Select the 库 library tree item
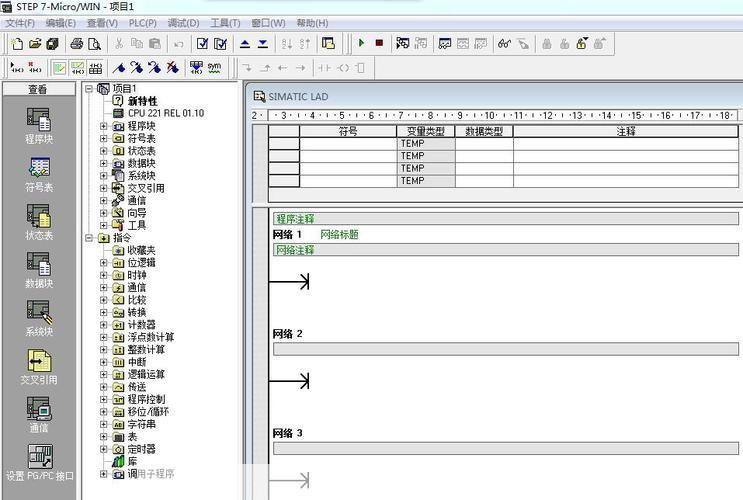743x500 pixels. (132, 461)
